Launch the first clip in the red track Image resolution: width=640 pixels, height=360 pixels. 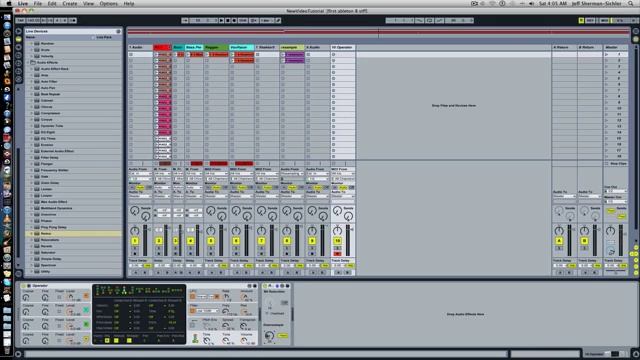point(156,54)
